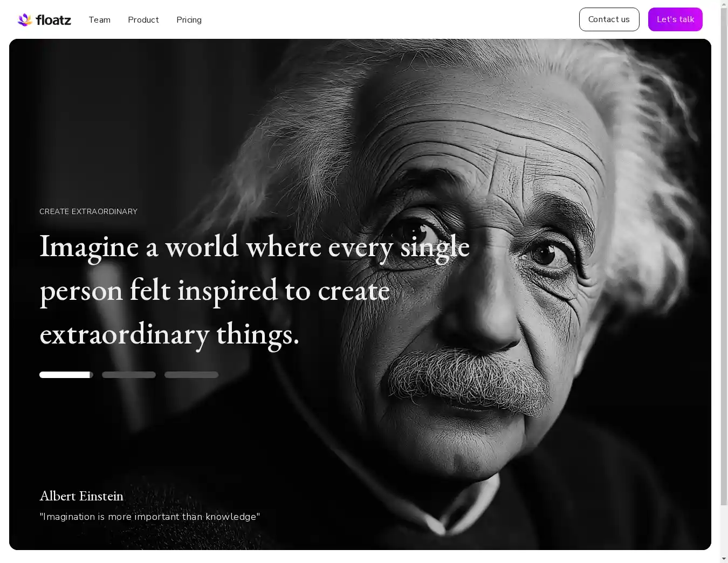Click the Albert Einstein name caption

81,496
